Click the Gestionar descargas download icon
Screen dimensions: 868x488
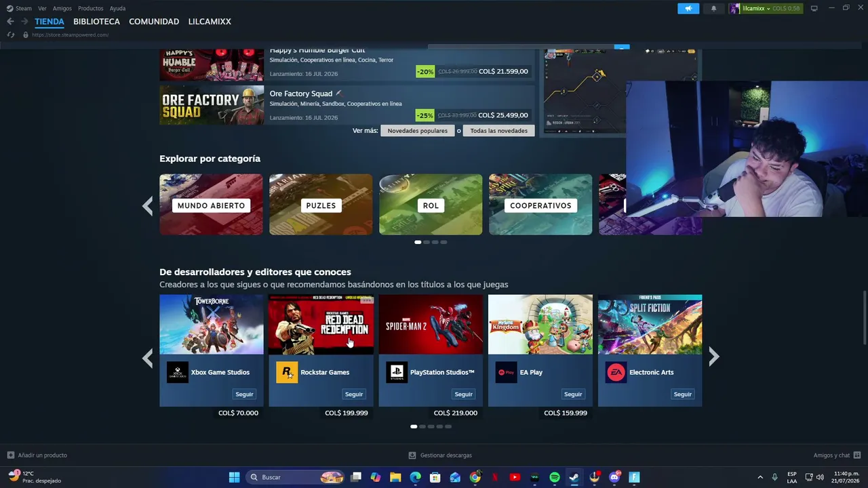[x=412, y=455]
